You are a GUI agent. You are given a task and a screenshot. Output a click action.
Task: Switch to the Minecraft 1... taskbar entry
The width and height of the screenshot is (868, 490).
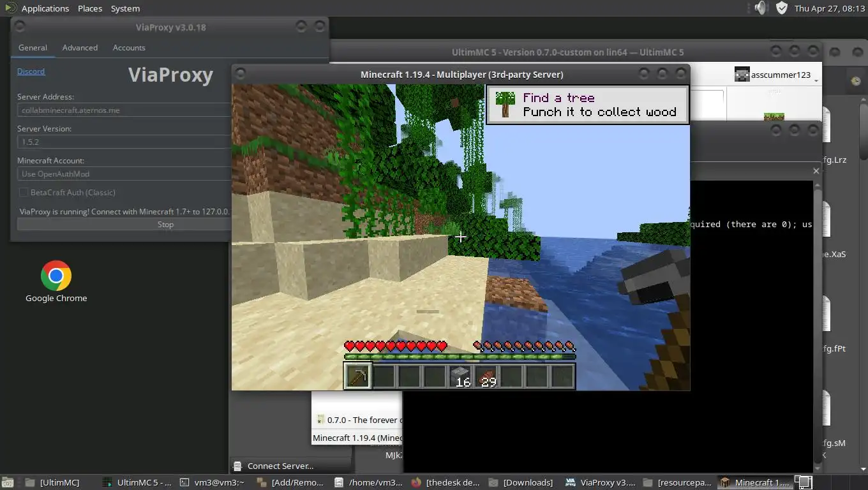point(755,482)
